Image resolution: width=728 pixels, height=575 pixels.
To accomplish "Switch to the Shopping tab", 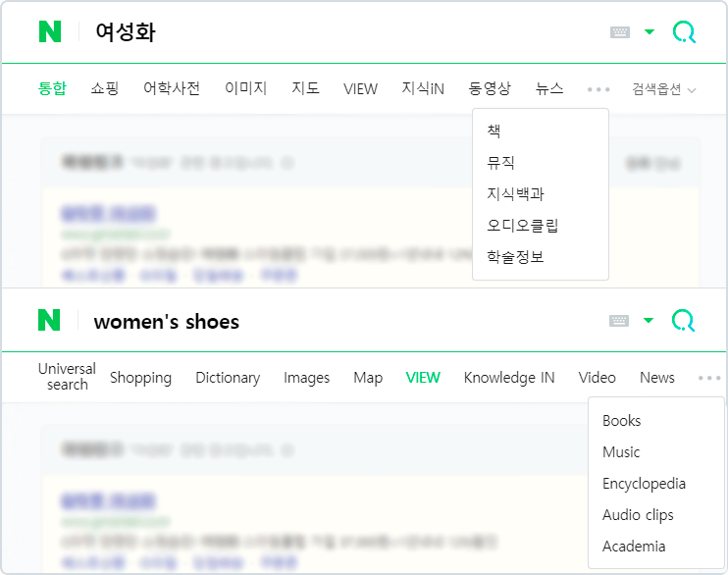I will point(140,378).
